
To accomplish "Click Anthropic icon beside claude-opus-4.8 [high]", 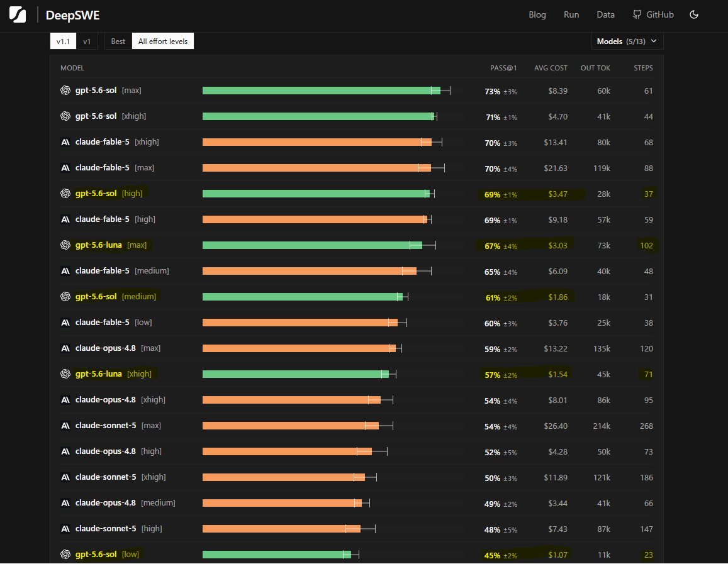I will pyautogui.click(x=65, y=451).
